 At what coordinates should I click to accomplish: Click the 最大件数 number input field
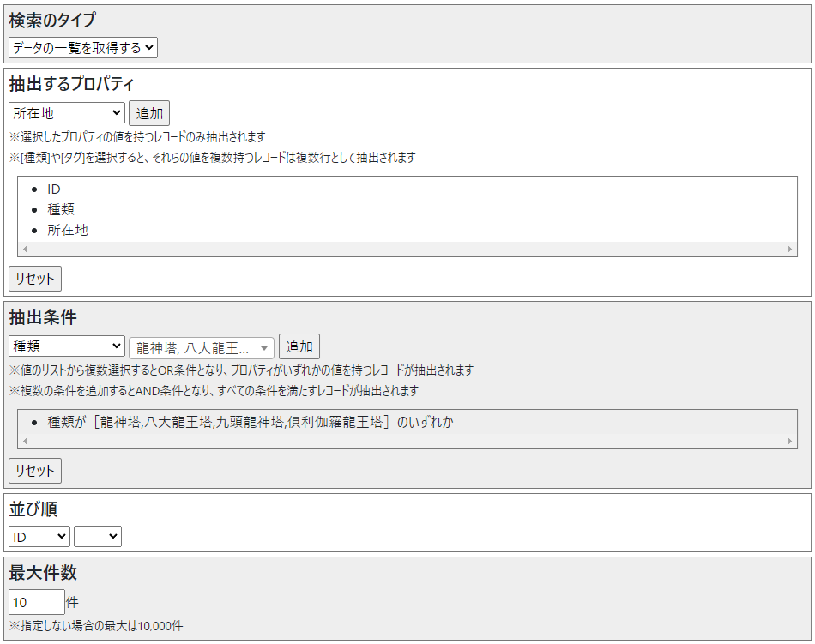coord(37,602)
